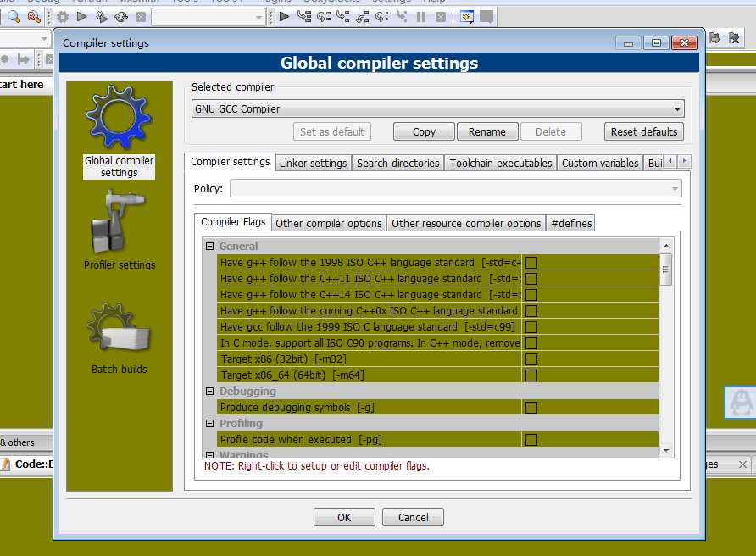Click the Step into instruction icon

tap(401, 17)
